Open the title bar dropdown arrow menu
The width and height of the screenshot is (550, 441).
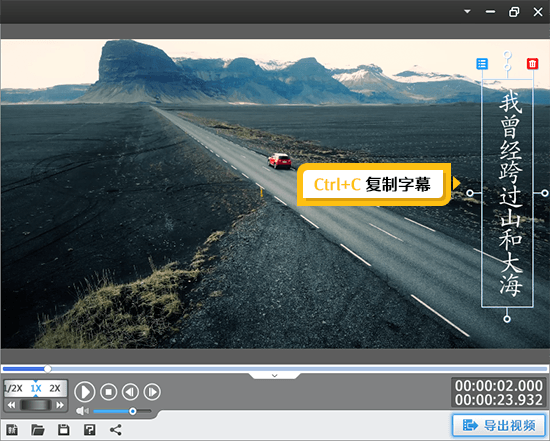[467, 12]
